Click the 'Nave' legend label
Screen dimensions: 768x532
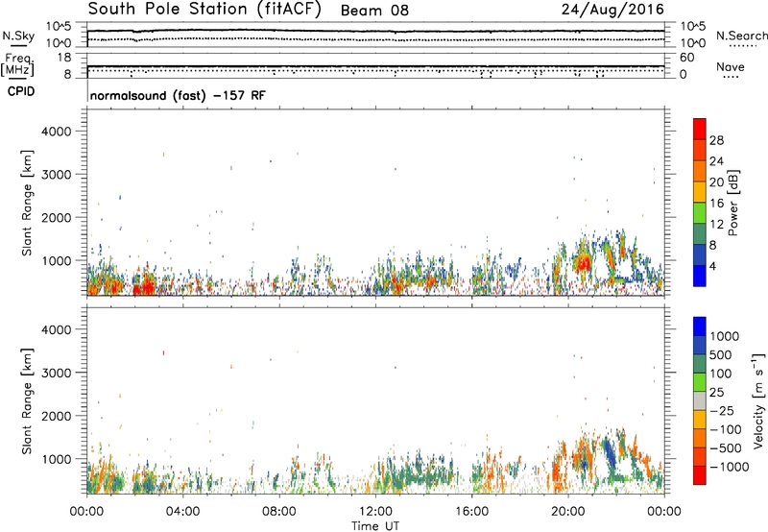731,67
